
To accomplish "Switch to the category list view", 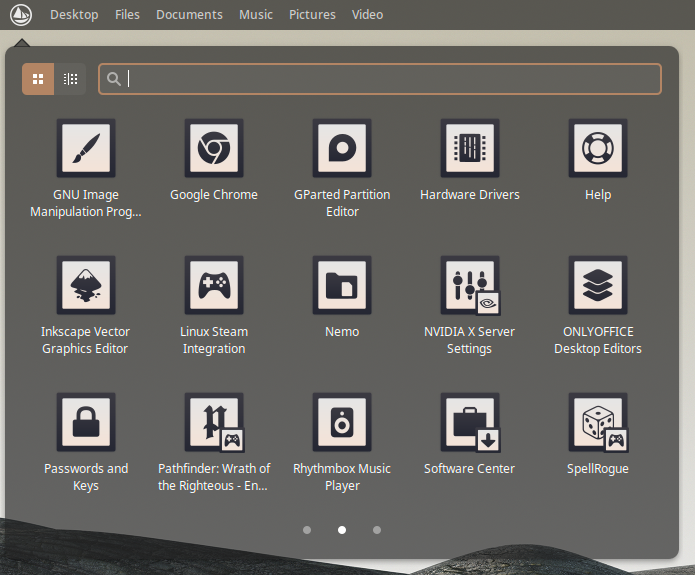I will click(70, 79).
